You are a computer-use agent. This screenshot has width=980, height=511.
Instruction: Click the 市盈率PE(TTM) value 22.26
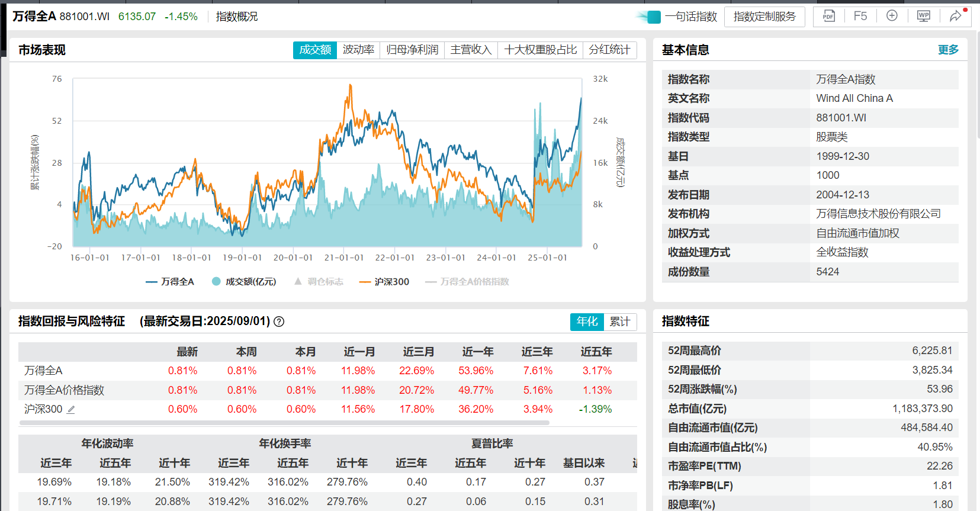click(x=940, y=466)
